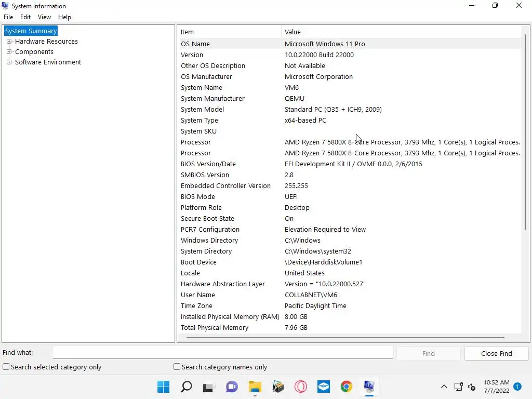
Task: Select the Total Physical Memory row
Action: pos(350,327)
